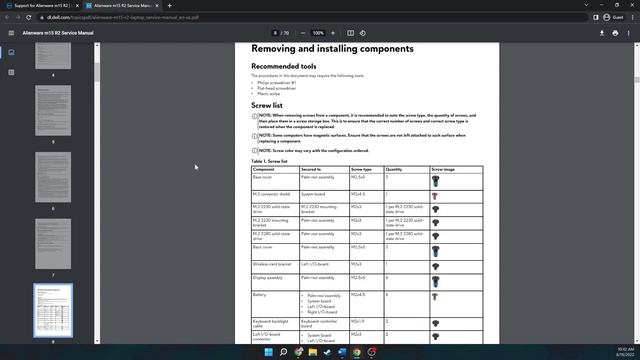Image resolution: width=640 pixels, height=360 pixels.
Task: Toggle the PDF sidebar with the hamburger icon
Action: pyautogui.click(x=11, y=33)
